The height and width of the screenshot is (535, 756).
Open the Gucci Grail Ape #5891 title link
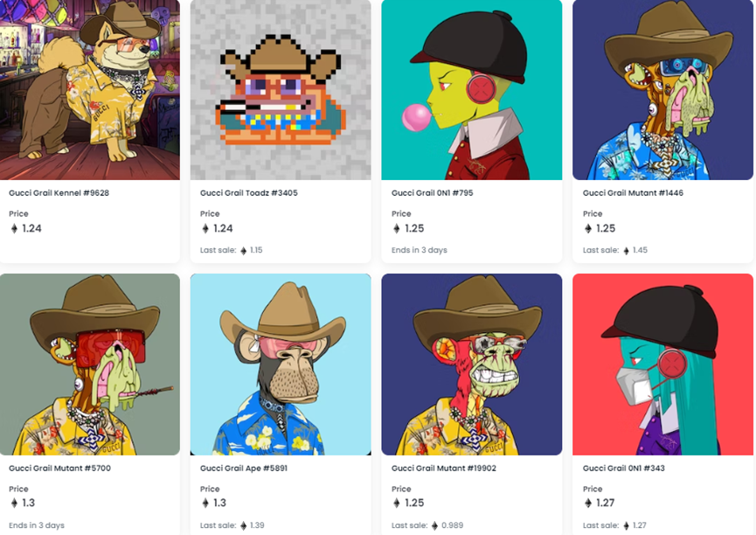click(244, 468)
